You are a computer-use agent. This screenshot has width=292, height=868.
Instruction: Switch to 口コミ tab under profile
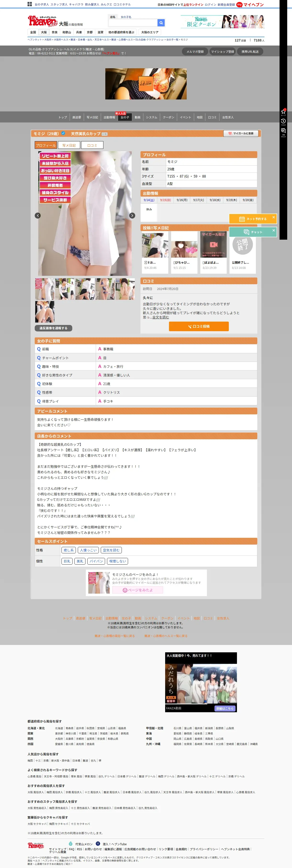[x=92, y=145]
